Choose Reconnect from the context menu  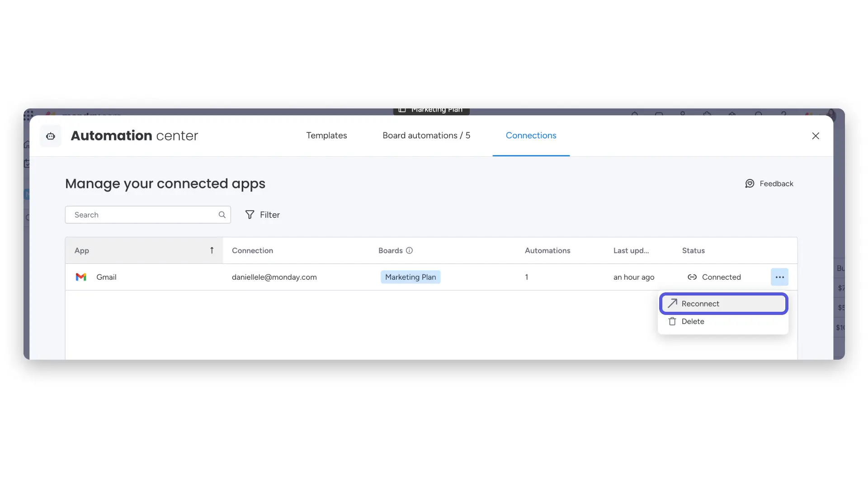[723, 304]
